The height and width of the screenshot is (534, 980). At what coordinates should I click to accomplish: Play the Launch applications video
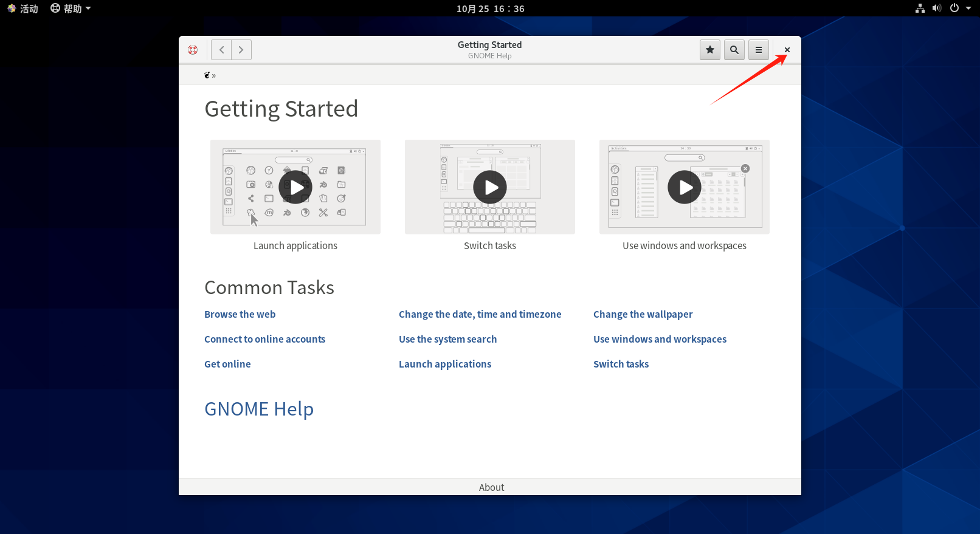[x=295, y=187]
